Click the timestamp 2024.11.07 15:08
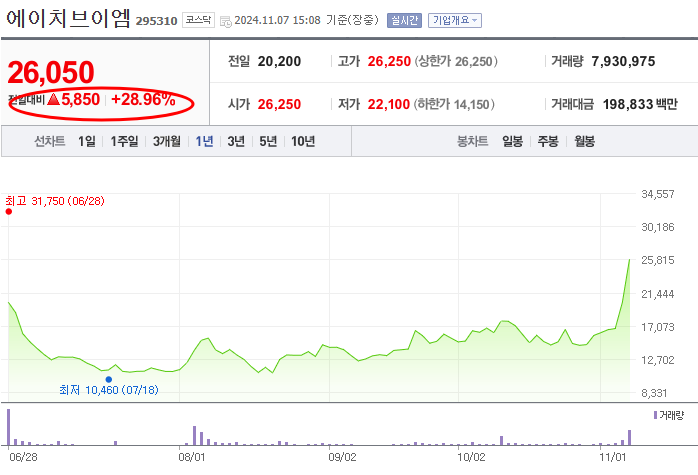Screen dimensions: 698x475 (x=277, y=20)
